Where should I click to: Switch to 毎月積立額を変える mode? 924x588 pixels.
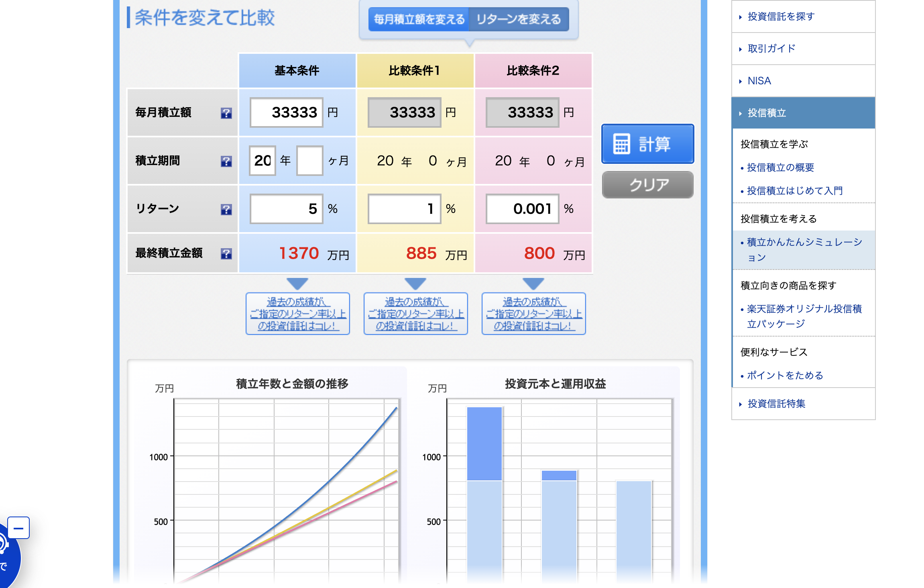pos(419,19)
